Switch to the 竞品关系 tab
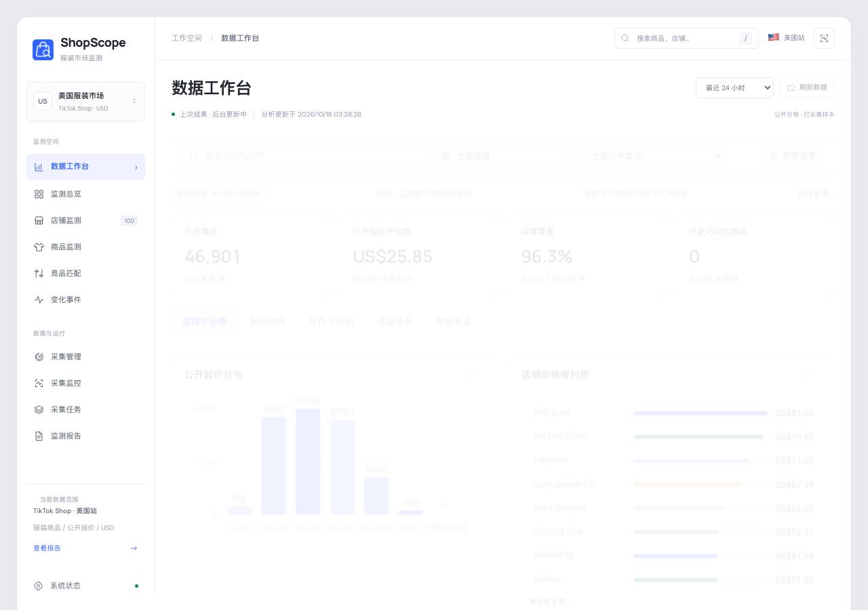This screenshot has width=868, height=610. pyautogui.click(x=395, y=321)
